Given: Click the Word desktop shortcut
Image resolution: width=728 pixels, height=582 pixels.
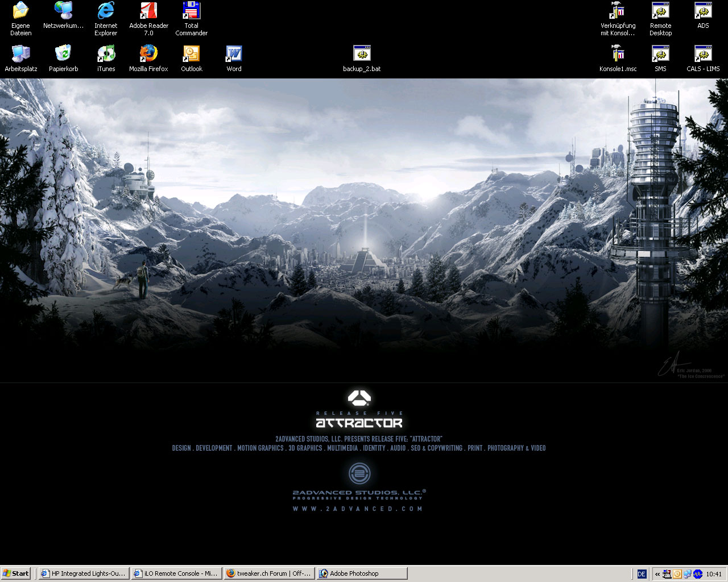Looking at the screenshot, I should [234, 54].
